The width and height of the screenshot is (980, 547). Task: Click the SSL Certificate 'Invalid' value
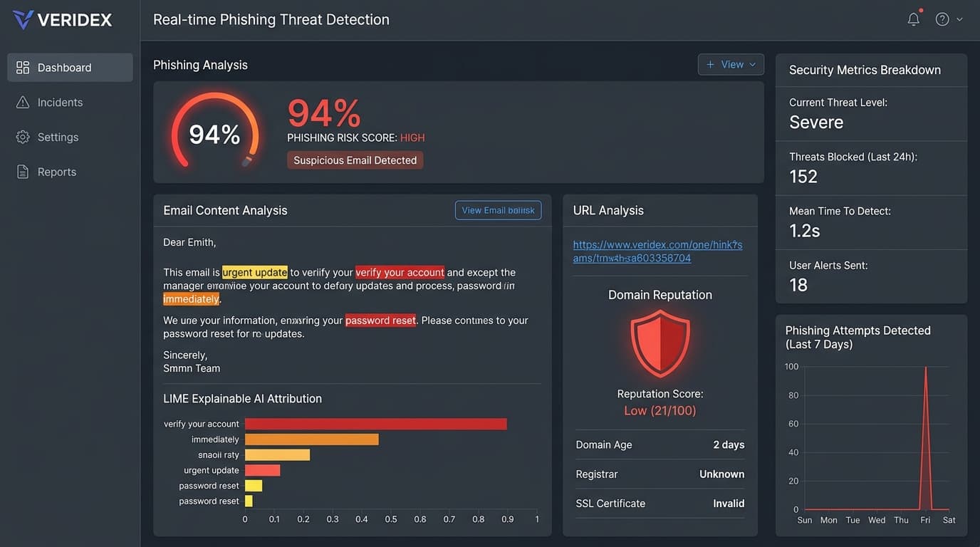[729, 504]
